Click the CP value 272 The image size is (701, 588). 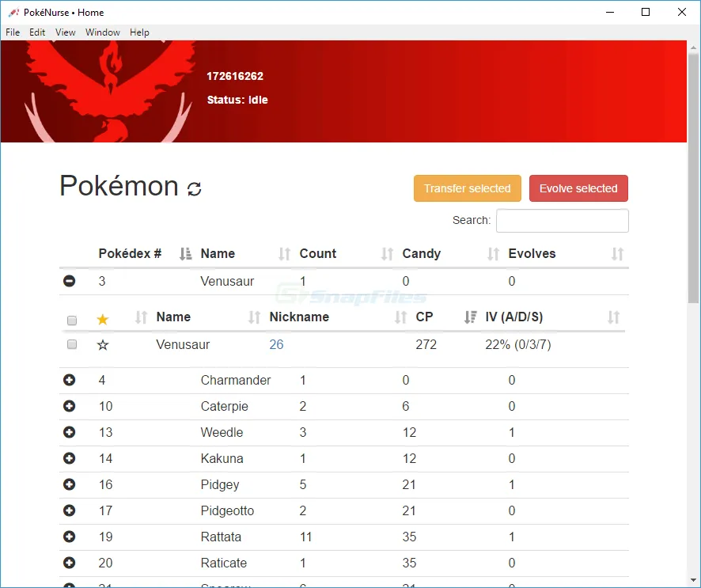[426, 345]
